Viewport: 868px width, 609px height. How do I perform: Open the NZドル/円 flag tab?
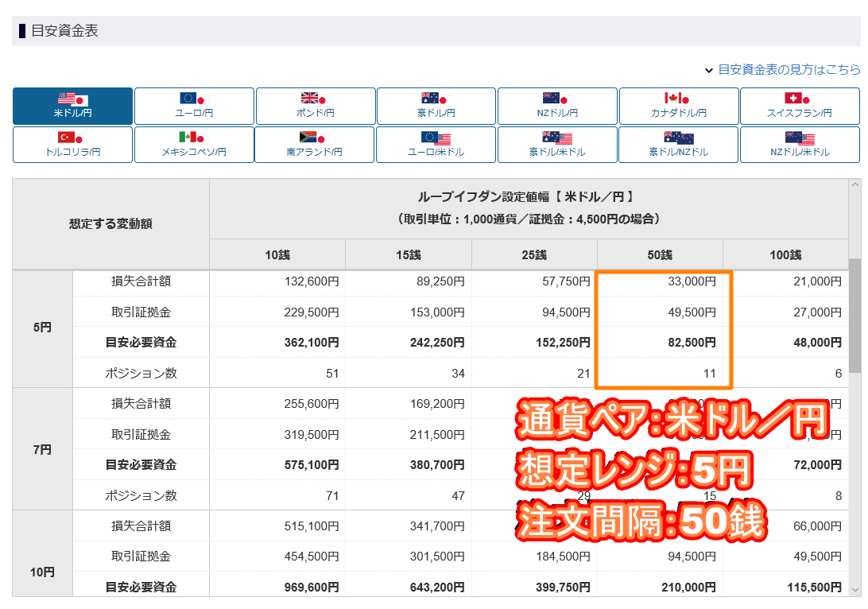[x=557, y=106]
